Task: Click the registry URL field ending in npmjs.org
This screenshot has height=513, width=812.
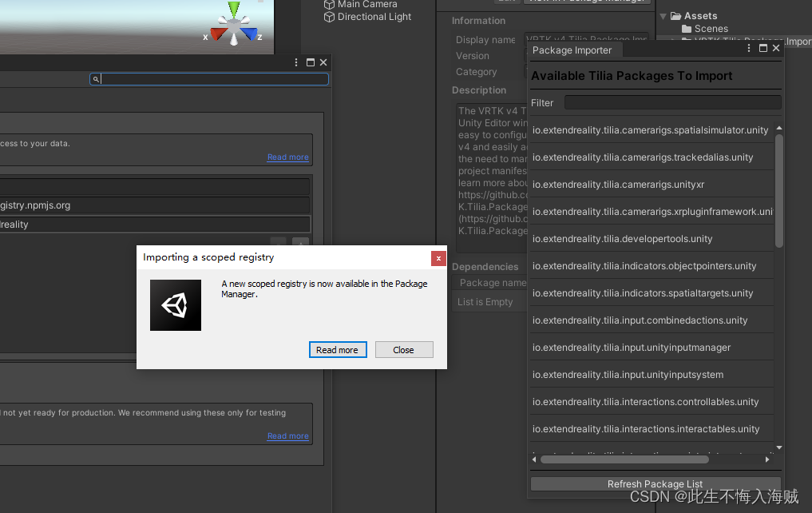Action: pos(154,205)
